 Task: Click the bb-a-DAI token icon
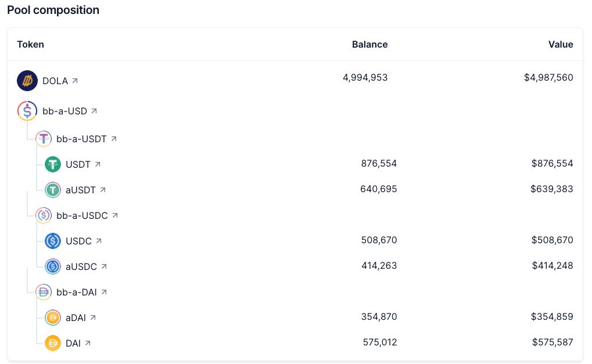click(x=44, y=292)
